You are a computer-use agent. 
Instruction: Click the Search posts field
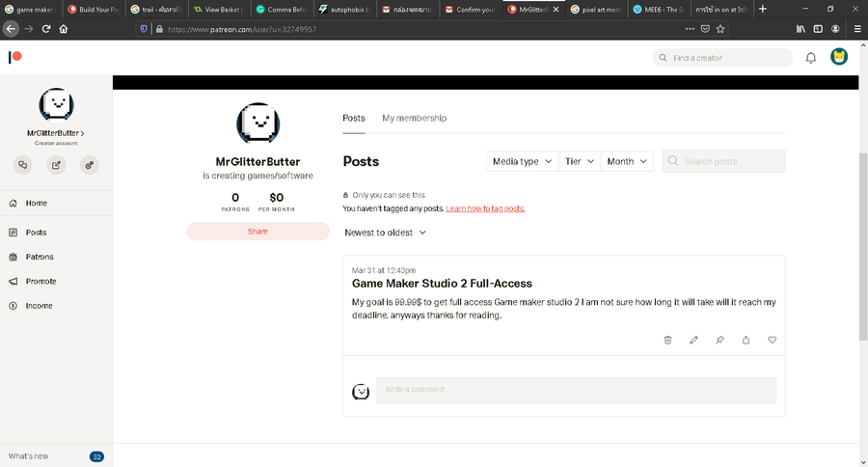pyautogui.click(x=723, y=161)
